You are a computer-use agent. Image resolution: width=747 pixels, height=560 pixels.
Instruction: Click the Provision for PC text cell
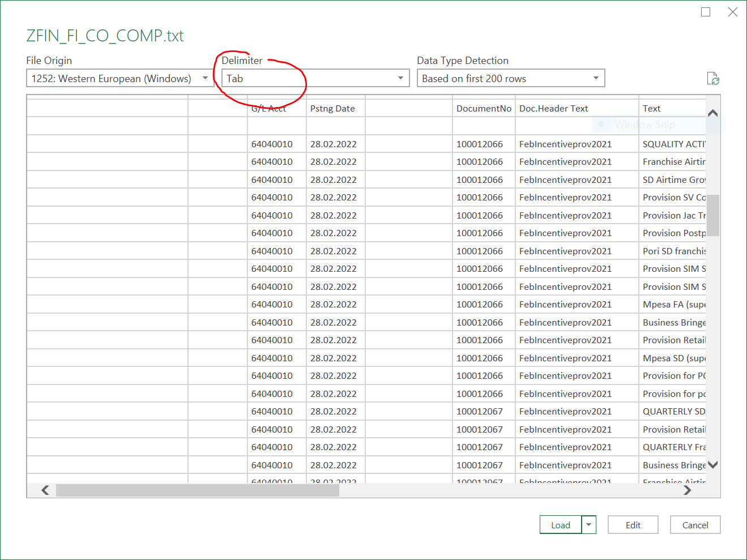click(672, 375)
